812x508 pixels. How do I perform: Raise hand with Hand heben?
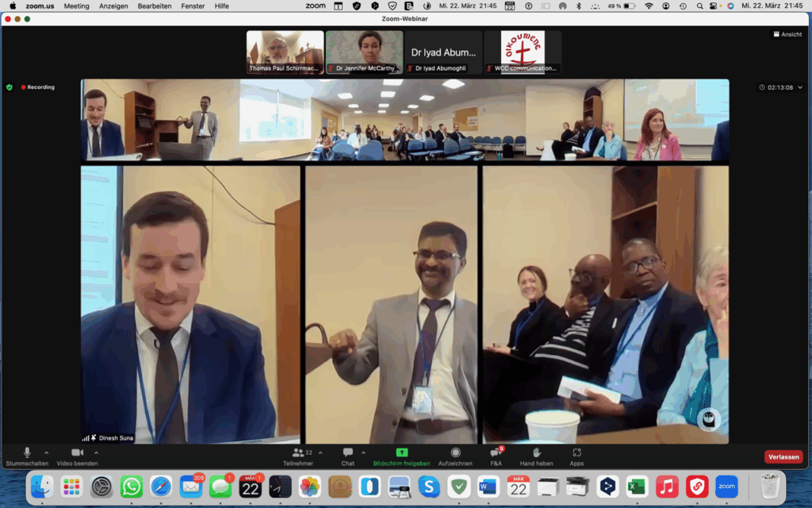pyautogui.click(x=537, y=456)
